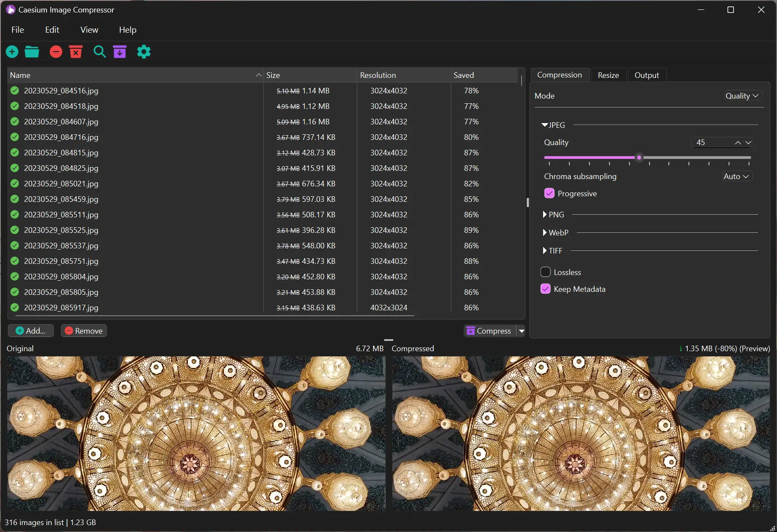The width and height of the screenshot is (777, 532).
Task: Expand the WebP settings section
Action: coord(544,232)
